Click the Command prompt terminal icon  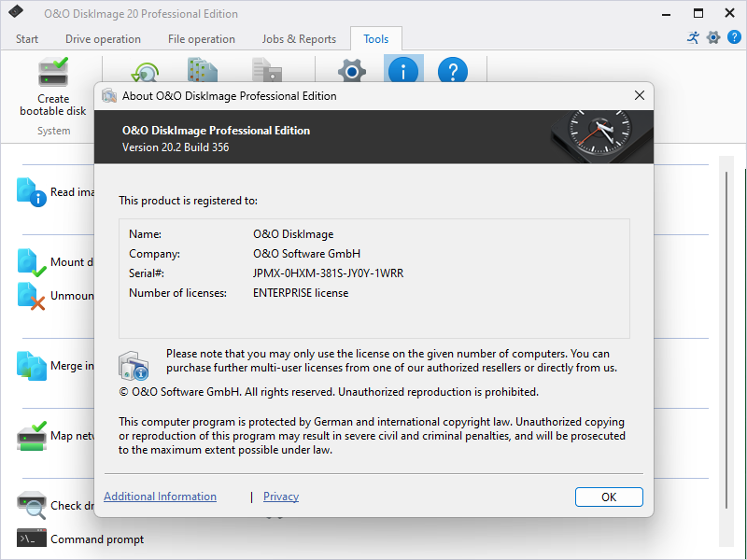[x=32, y=539]
